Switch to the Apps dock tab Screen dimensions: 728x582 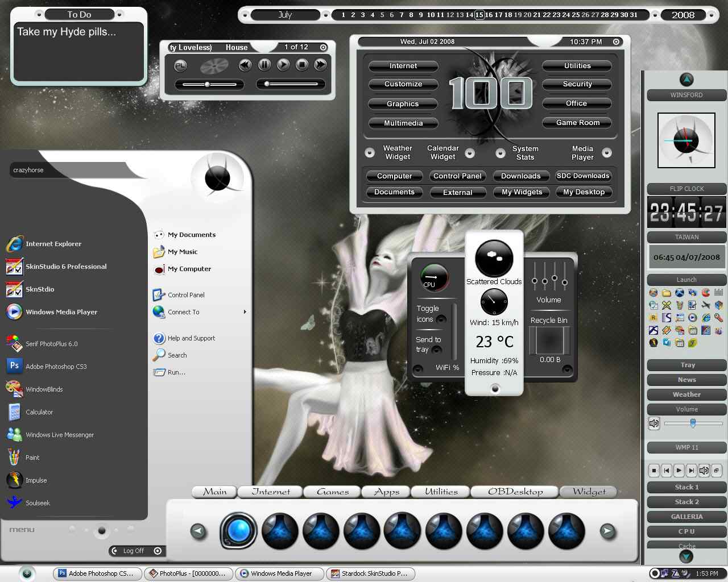tap(386, 492)
